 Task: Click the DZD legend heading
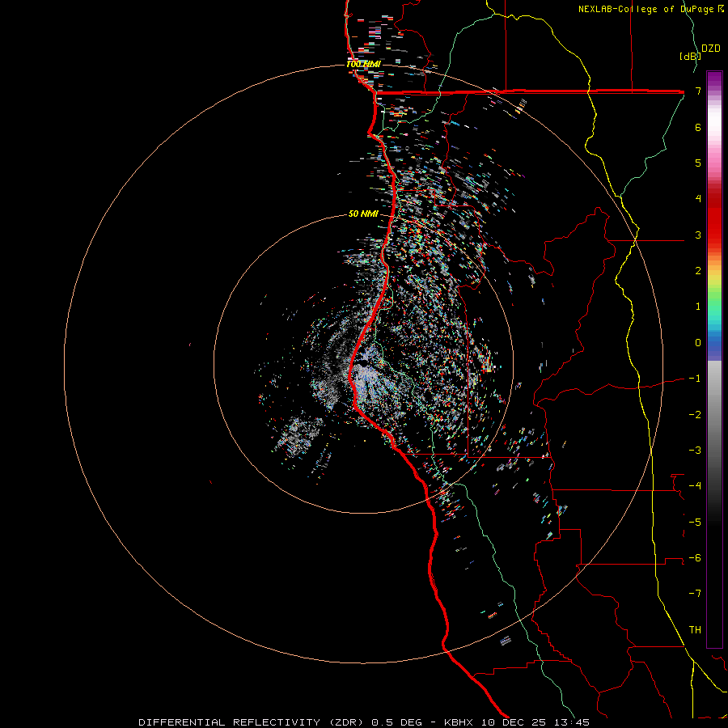click(711, 49)
